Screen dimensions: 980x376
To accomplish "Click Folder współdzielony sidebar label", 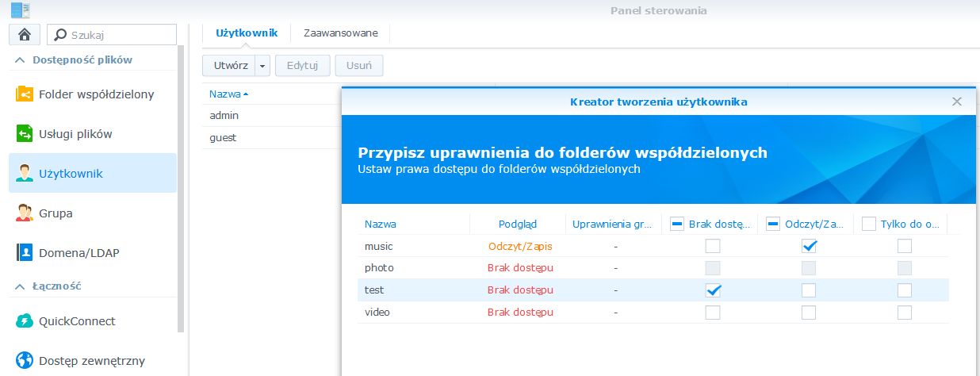I will point(97,94).
